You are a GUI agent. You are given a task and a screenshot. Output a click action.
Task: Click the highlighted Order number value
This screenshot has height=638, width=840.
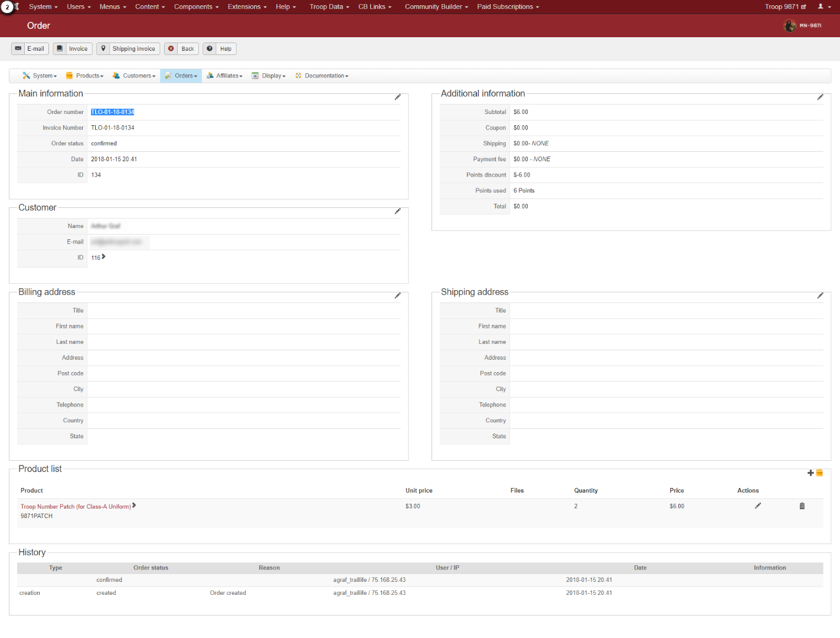(x=112, y=112)
